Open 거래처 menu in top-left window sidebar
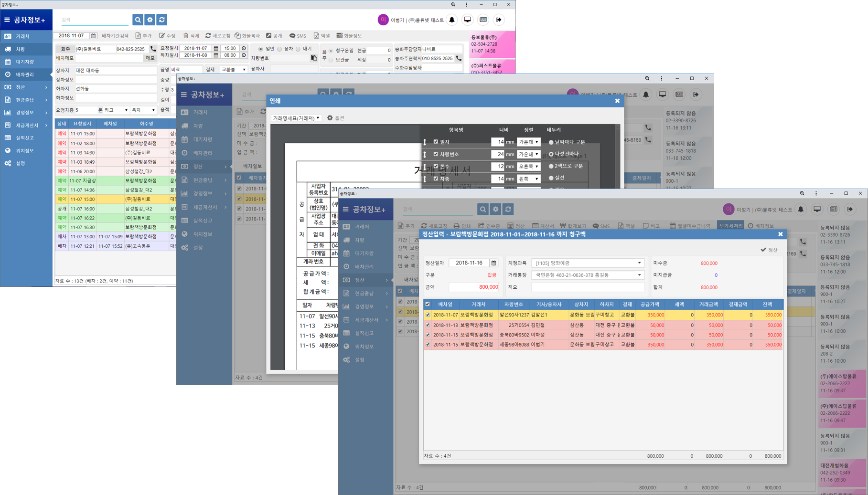 coord(26,36)
